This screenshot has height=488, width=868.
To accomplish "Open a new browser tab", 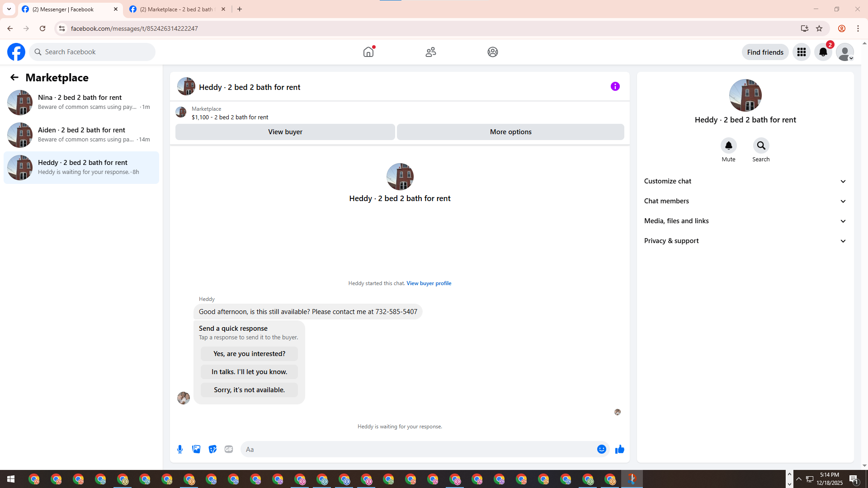I will pos(240,9).
